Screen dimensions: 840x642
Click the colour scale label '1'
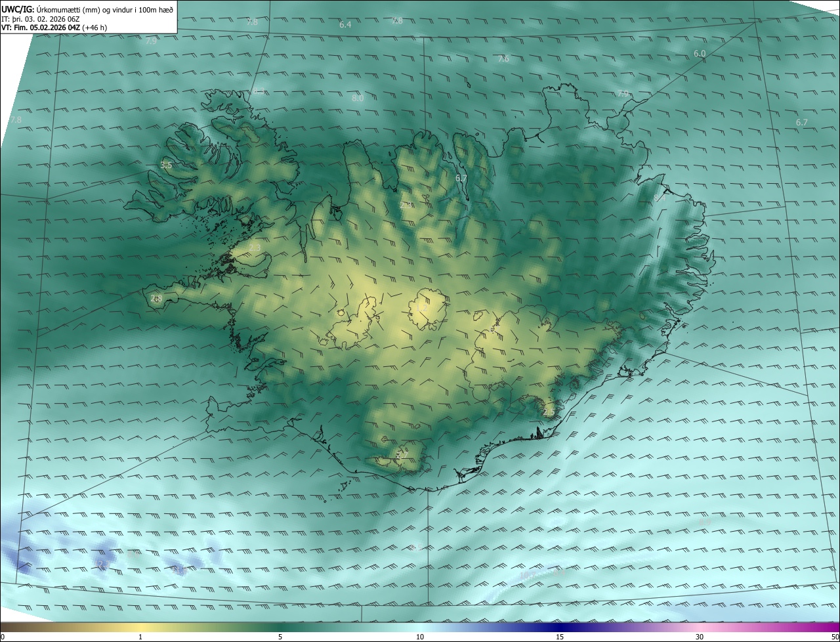click(x=140, y=637)
